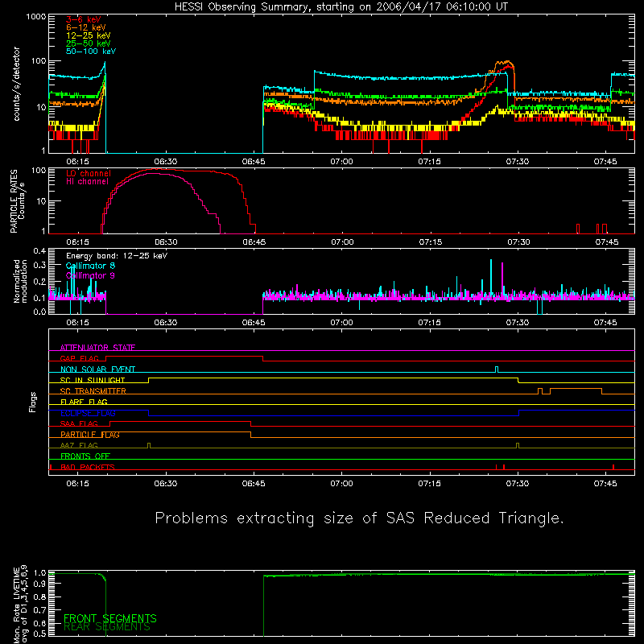Click the ECLIPSE FLAG label
Image resolution: width=644 pixels, height=644 pixels.
click(88, 413)
